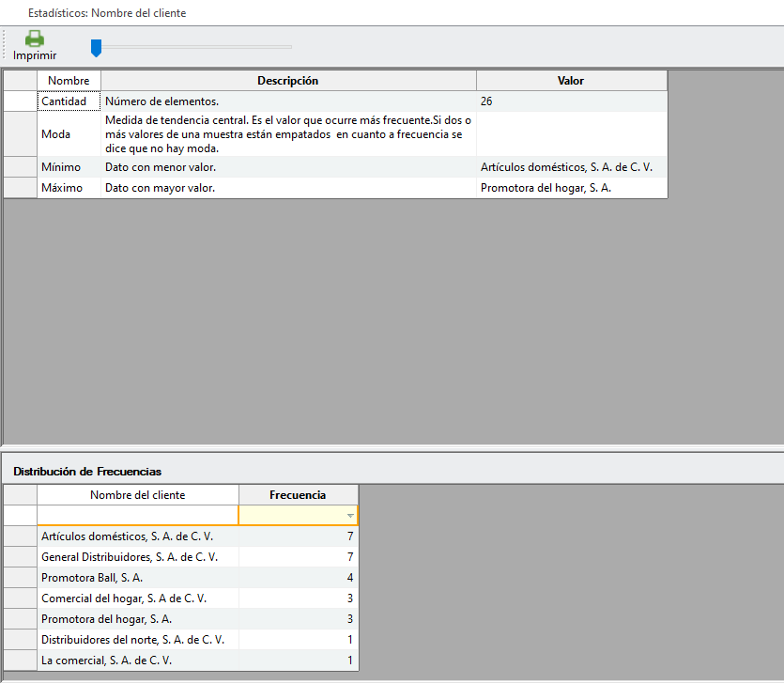Viewport: 784px width, 684px height.
Task: Click the Descripción column header
Action: (287, 81)
